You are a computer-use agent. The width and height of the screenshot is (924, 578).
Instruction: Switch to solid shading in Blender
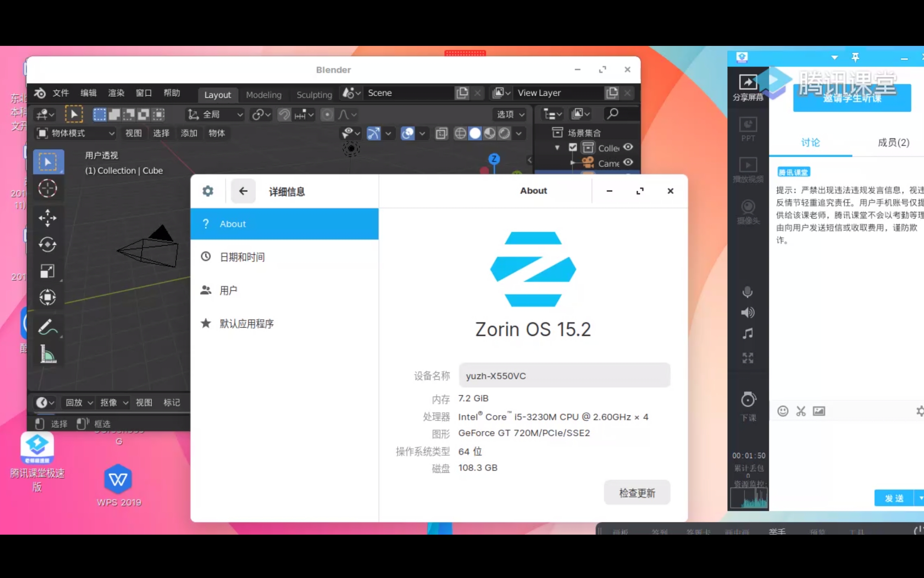pyautogui.click(x=475, y=133)
